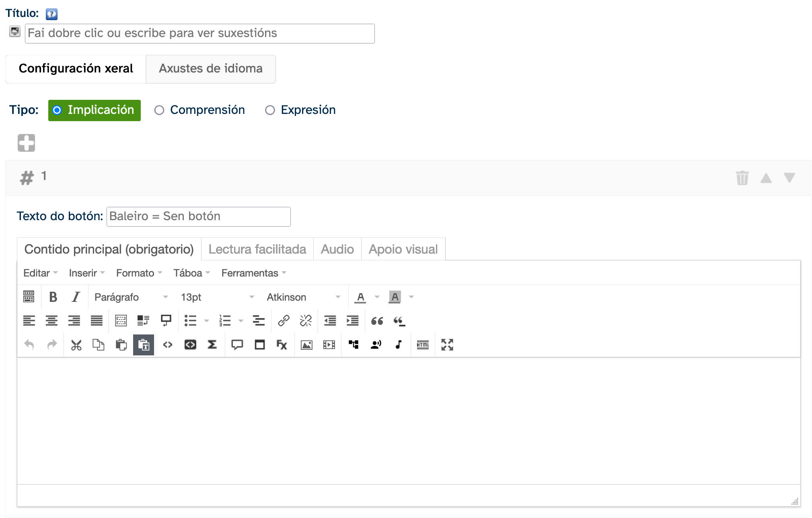The image size is (812, 518).
Task: Open the Inserir menu
Action: (86, 273)
